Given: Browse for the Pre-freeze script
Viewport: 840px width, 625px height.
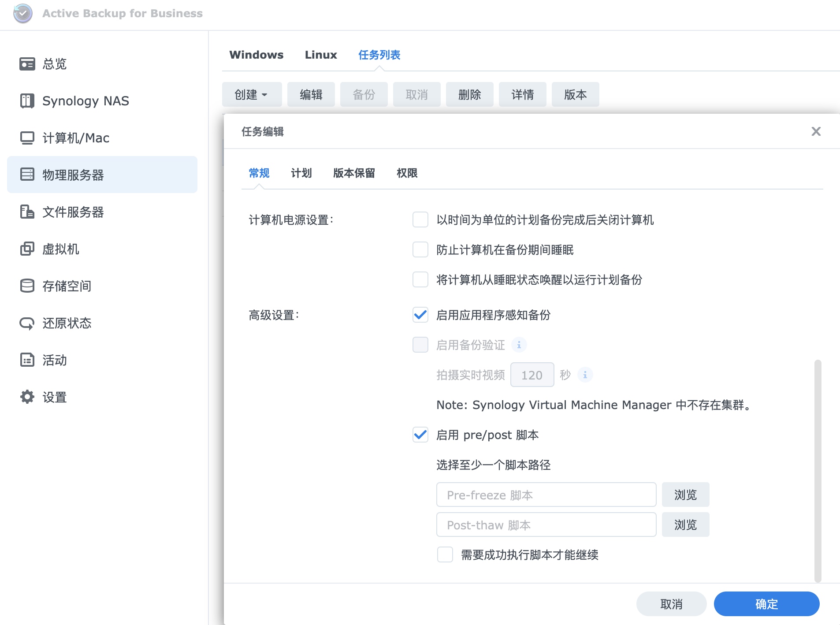Looking at the screenshot, I should [686, 495].
